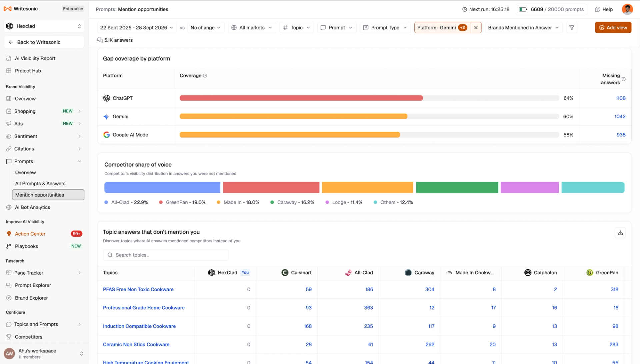
Task: Open Help
Action: pyautogui.click(x=604, y=9)
